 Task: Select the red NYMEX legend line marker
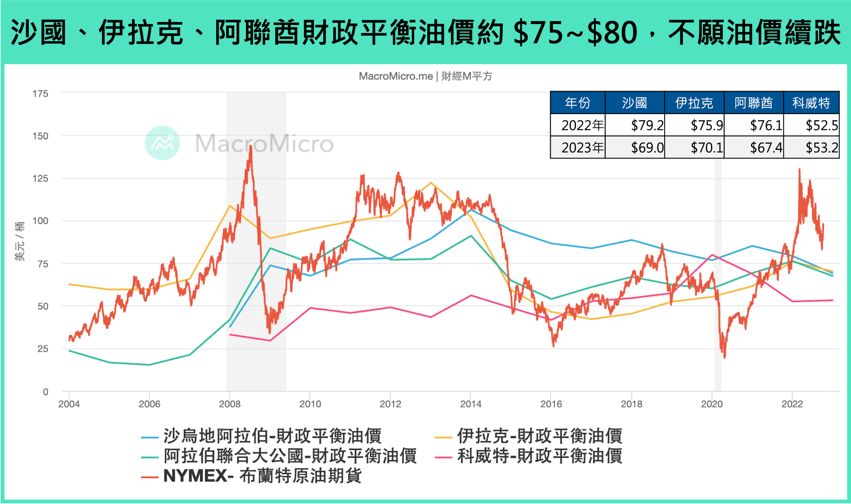click(x=150, y=477)
